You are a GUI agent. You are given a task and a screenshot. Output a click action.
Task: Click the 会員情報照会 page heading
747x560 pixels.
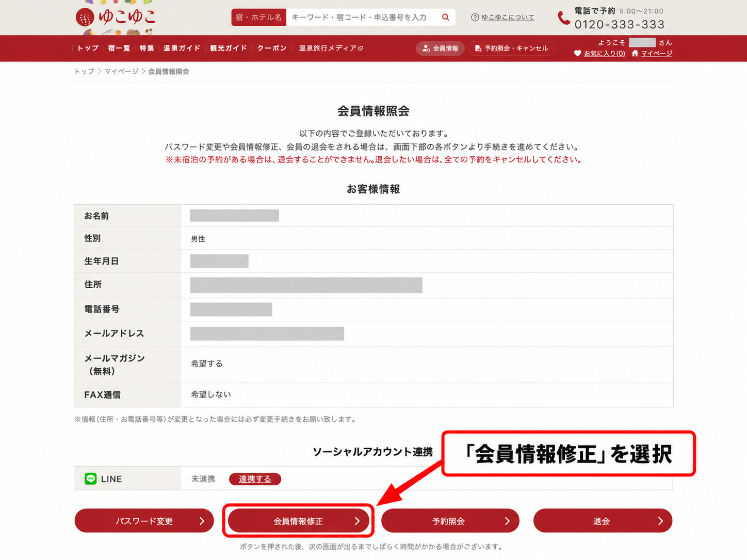coord(373,111)
